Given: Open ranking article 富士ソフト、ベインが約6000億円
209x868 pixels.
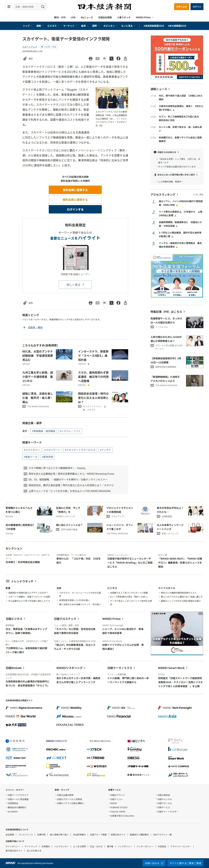Looking at the screenshot, I should click(x=181, y=203).
